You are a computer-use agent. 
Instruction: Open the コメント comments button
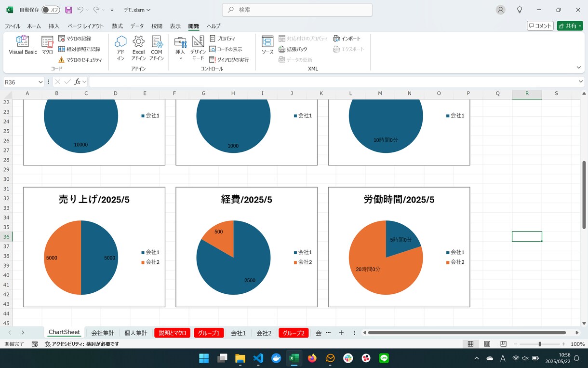coord(540,26)
